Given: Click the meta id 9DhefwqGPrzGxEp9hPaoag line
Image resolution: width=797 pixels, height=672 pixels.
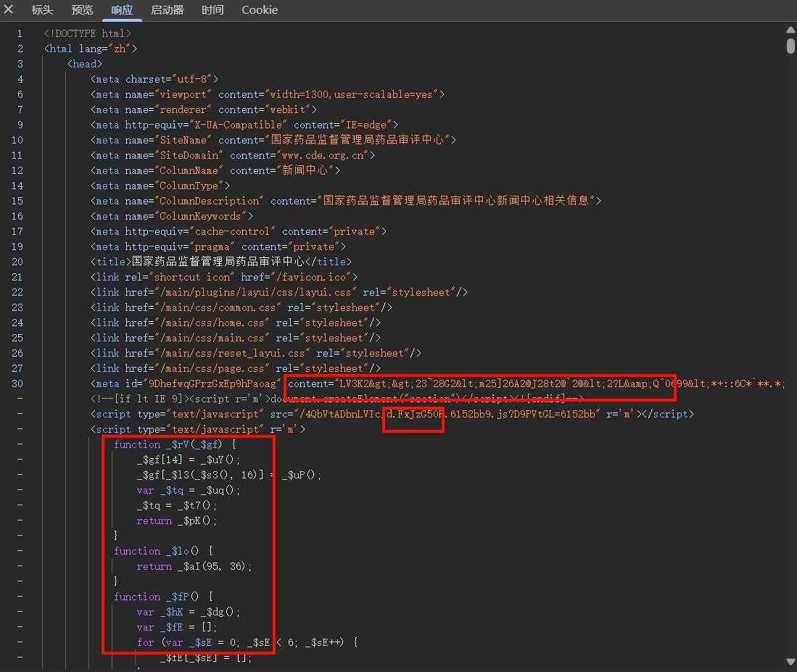Looking at the screenshot, I should [x=437, y=384].
